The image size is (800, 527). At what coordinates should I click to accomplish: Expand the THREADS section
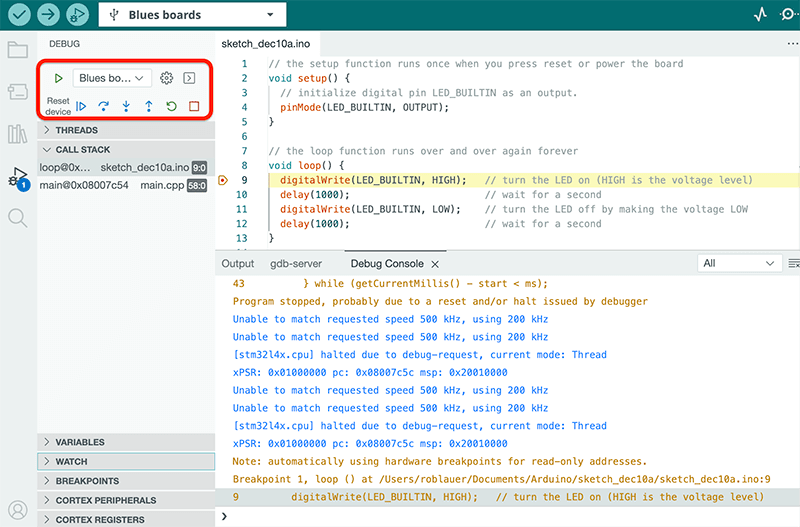click(x=126, y=130)
